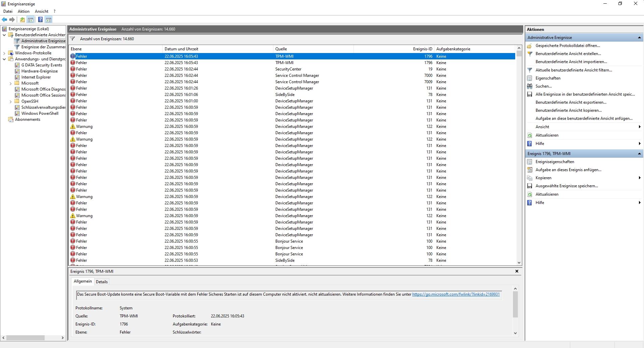Switch to the Details tab
644x348 pixels.
(x=102, y=282)
